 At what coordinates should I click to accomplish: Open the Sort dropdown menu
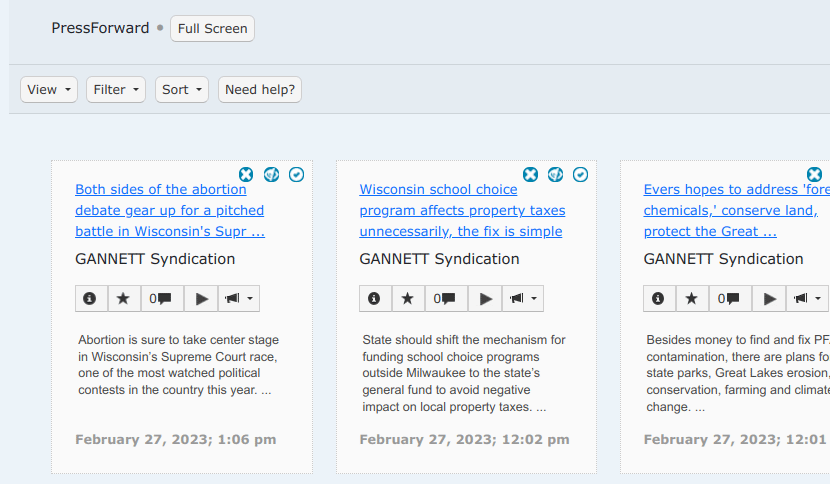click(182, 89)
